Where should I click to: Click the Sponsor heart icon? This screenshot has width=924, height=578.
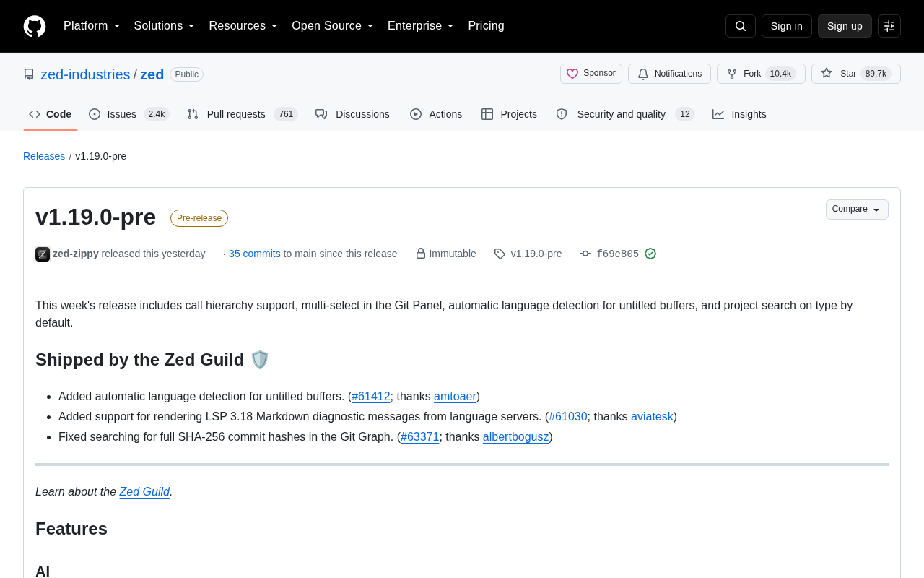(572, 74)
